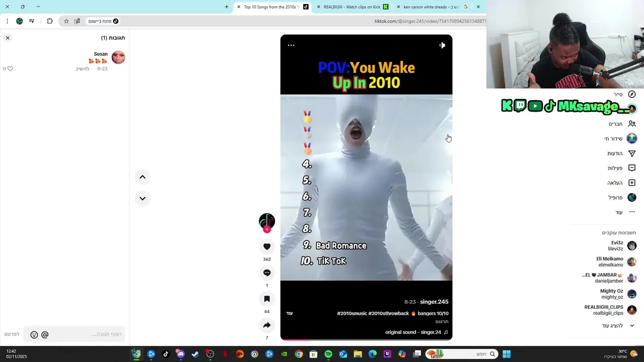The height and width of the screenshot is (362, 644).
Task: Open the Chrome three-dot menu
Action: click(x=7, y=21)
